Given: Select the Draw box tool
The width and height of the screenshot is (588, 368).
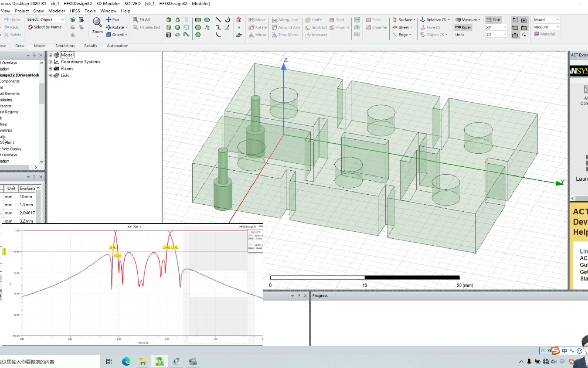Looking at the screenshot, I should click(x=168, y=20).
